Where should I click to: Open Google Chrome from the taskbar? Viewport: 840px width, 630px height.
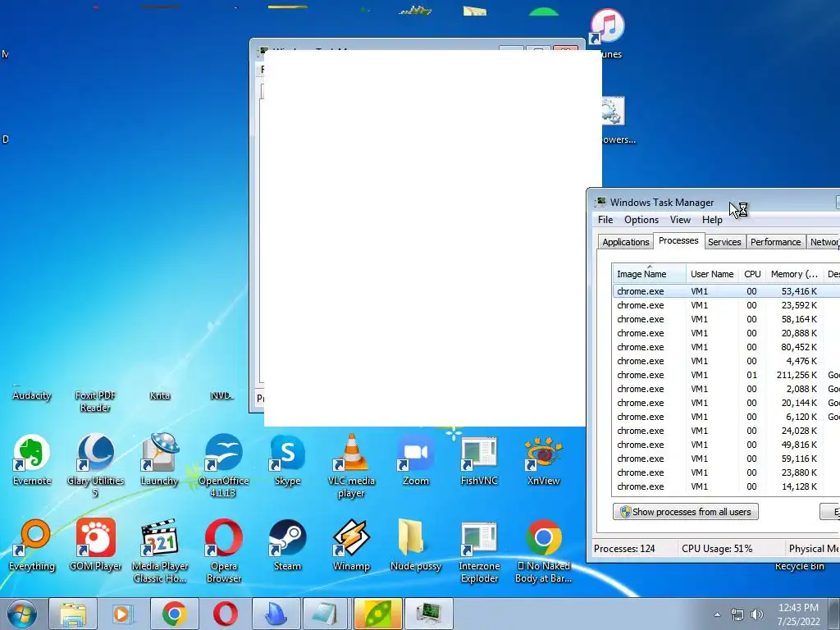(174, 614)
